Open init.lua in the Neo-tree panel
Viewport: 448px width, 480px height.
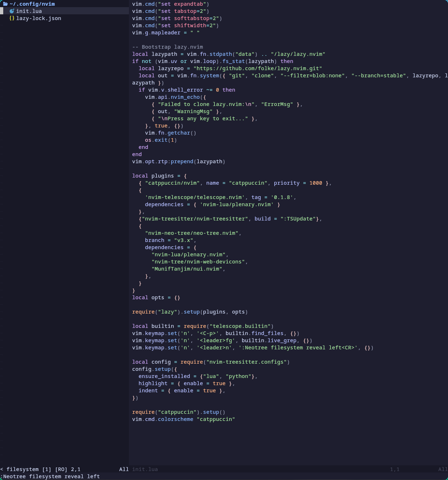pyautogui.click(x=29, y=11)
